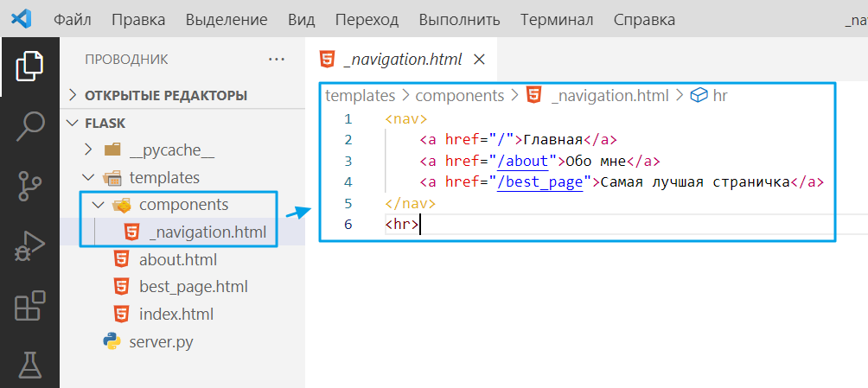Close the _navigation.html tab
Screen dimensions: 868x388
click(480, 60)
